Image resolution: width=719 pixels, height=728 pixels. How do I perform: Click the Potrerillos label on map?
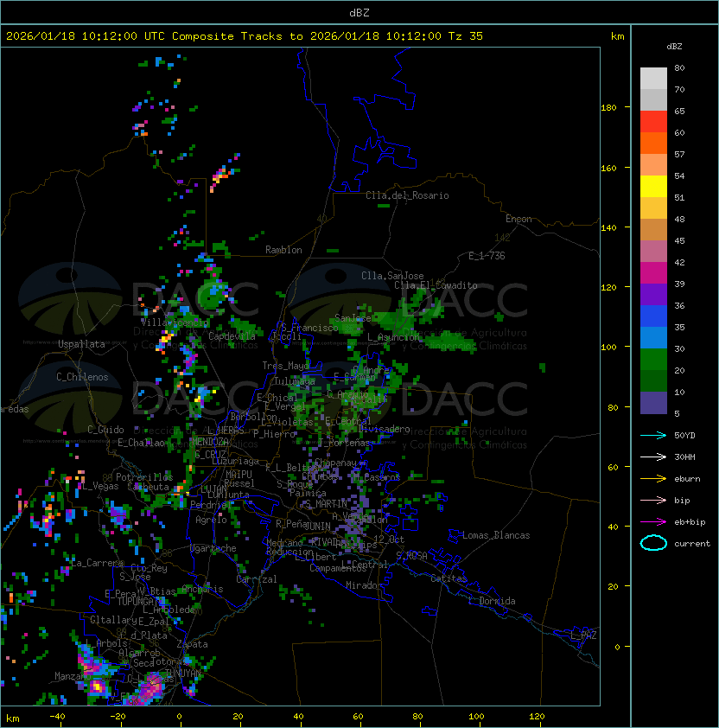coord(144,476)
